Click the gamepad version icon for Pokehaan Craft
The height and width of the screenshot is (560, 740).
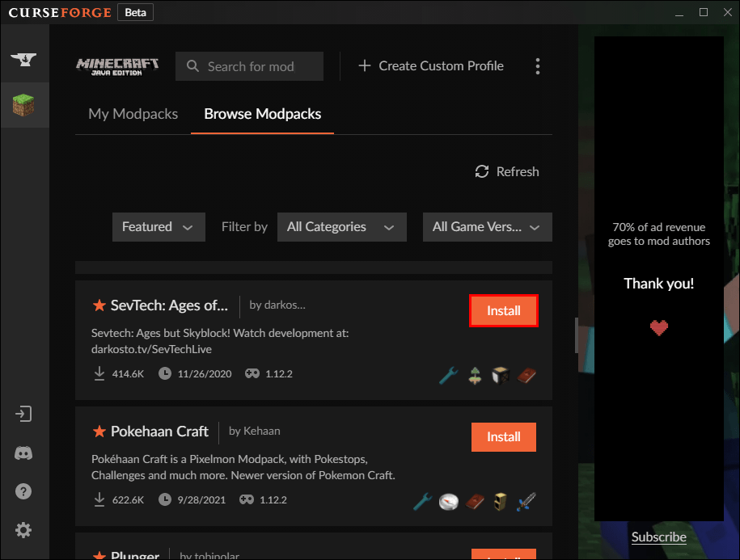[247, 499]
